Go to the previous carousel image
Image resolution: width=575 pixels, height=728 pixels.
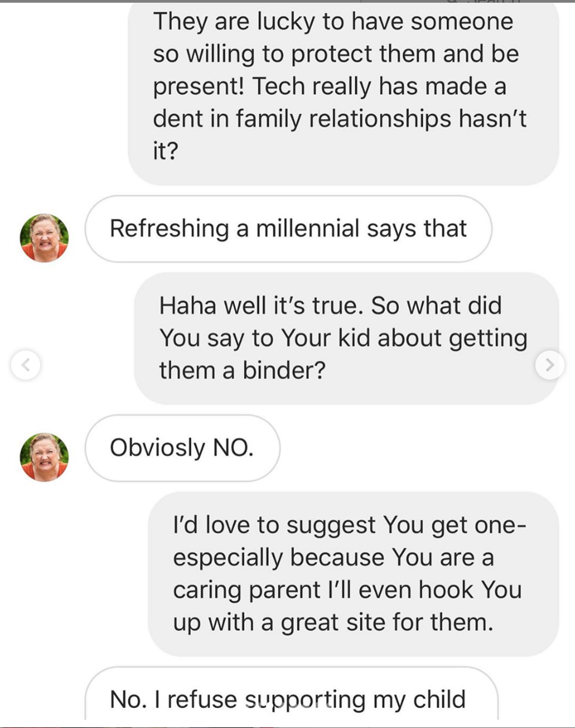[26, 364]
